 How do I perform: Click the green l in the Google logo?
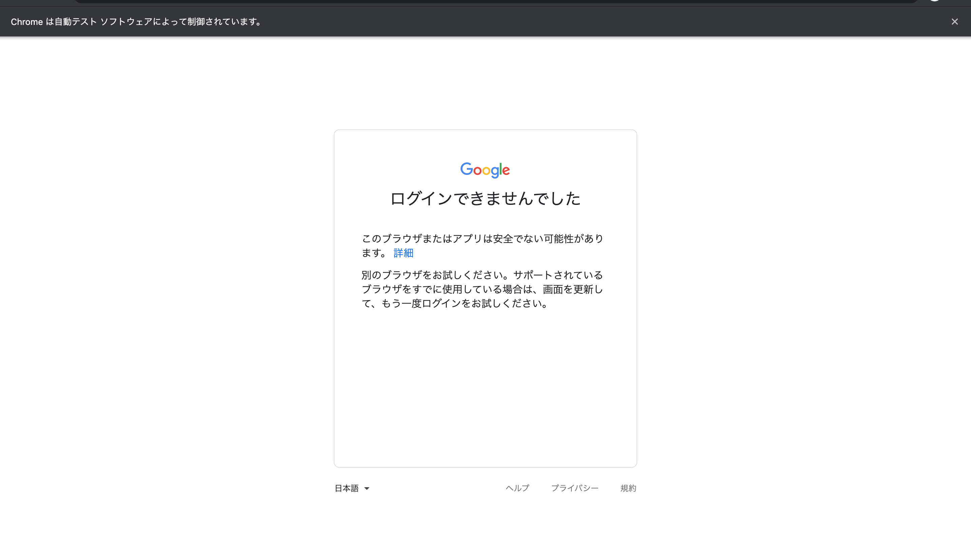(500, 169)
